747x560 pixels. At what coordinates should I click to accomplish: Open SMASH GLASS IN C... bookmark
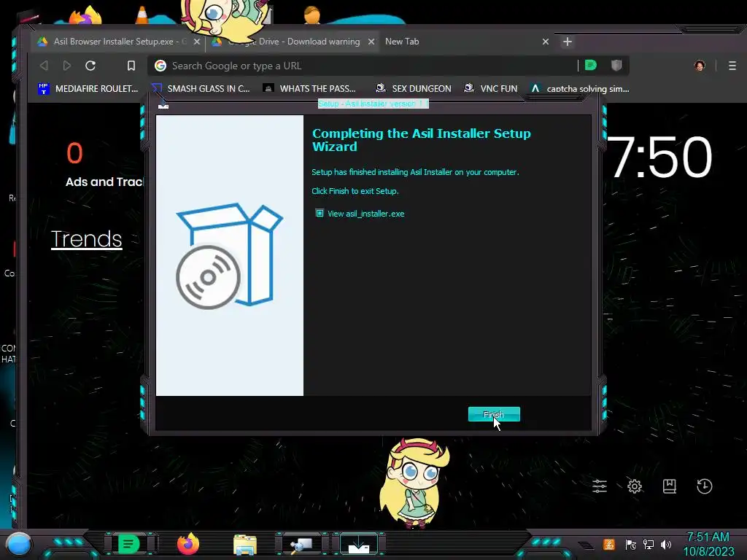point(201,88)
